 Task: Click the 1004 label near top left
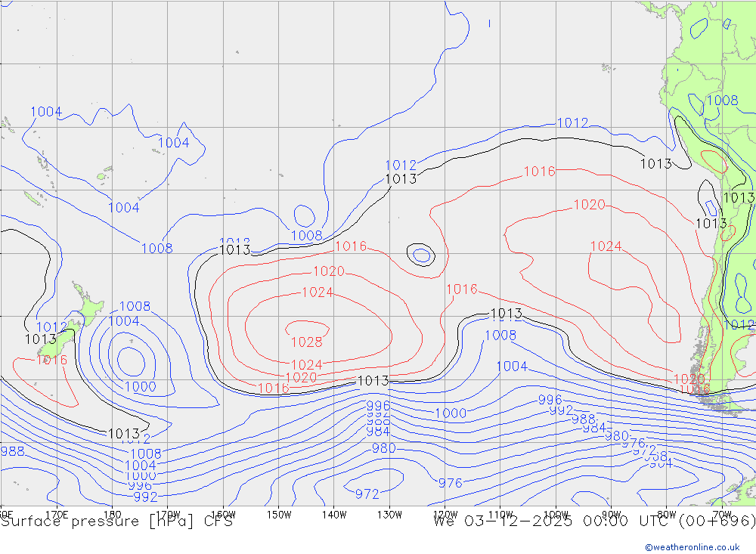coord(46,112)
